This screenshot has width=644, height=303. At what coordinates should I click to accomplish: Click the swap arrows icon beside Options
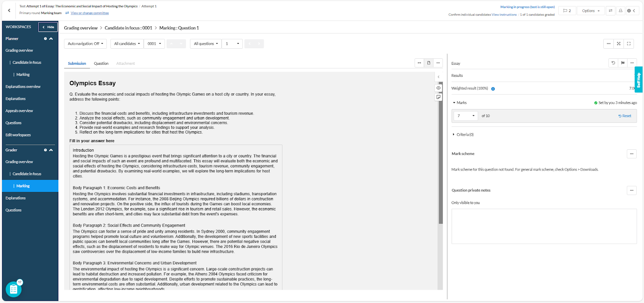point(611,11)
